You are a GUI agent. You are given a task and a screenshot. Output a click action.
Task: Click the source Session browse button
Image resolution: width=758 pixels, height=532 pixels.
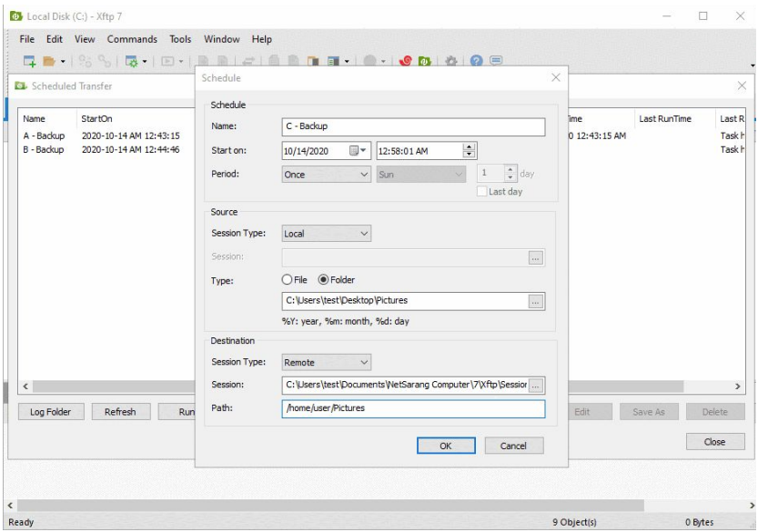[536, 258]
